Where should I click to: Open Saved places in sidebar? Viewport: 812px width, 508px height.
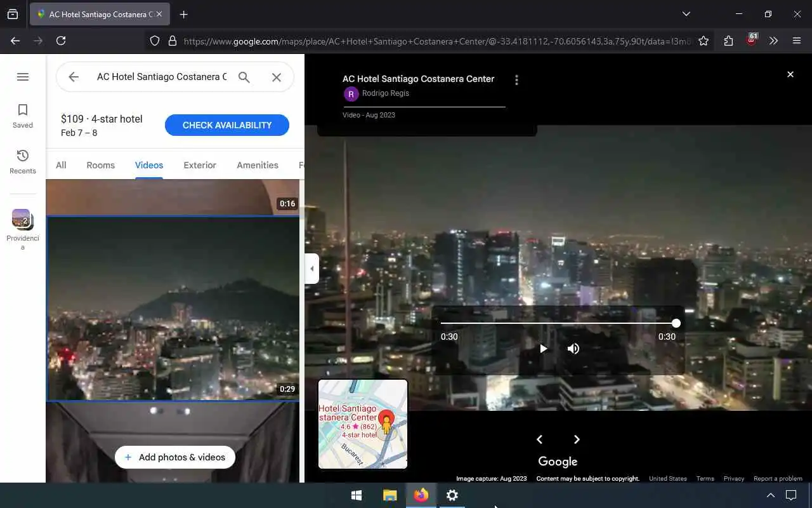[x=23, y=116]
